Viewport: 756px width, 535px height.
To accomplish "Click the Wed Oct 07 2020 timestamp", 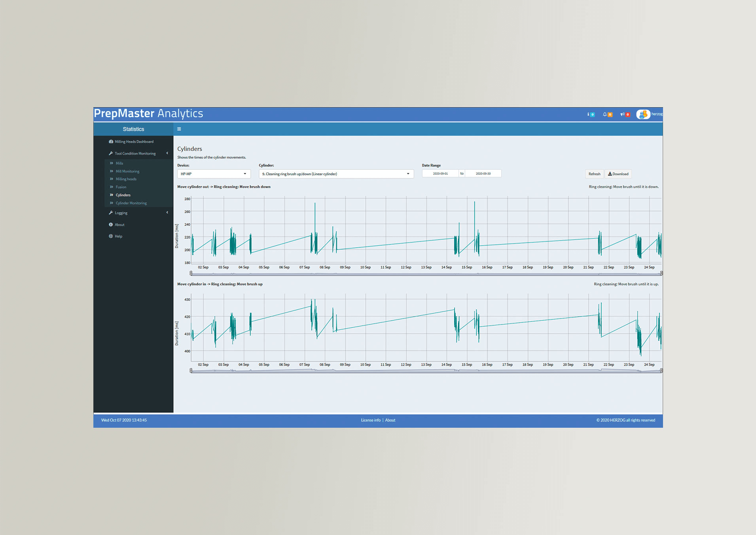I will (124, 420).
